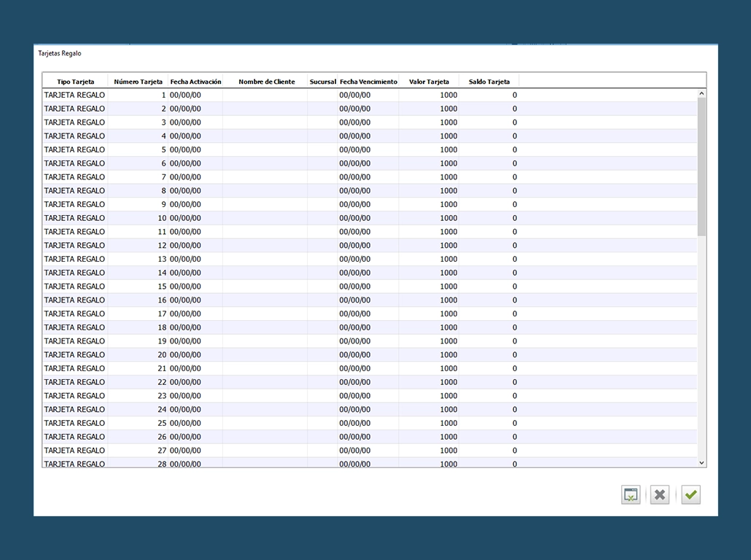This screenshot has width=751, height=560.
Task: Click the vertical scrollbar thumb
Action: tap(701, 166)
